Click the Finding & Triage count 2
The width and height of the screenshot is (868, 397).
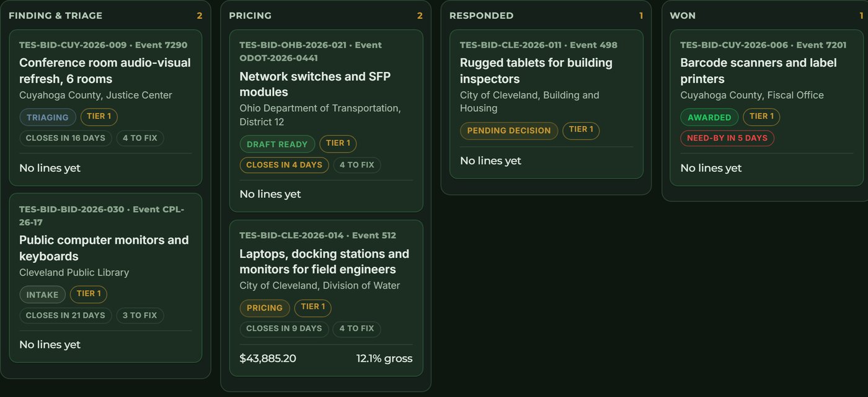(200, 16)
